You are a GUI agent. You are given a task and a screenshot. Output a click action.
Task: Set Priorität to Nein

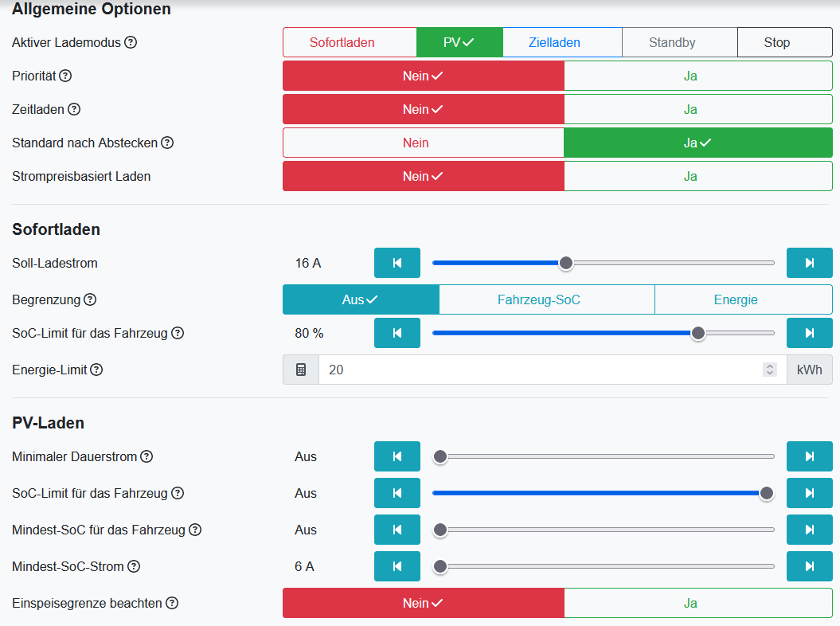[x=424, y=76]
